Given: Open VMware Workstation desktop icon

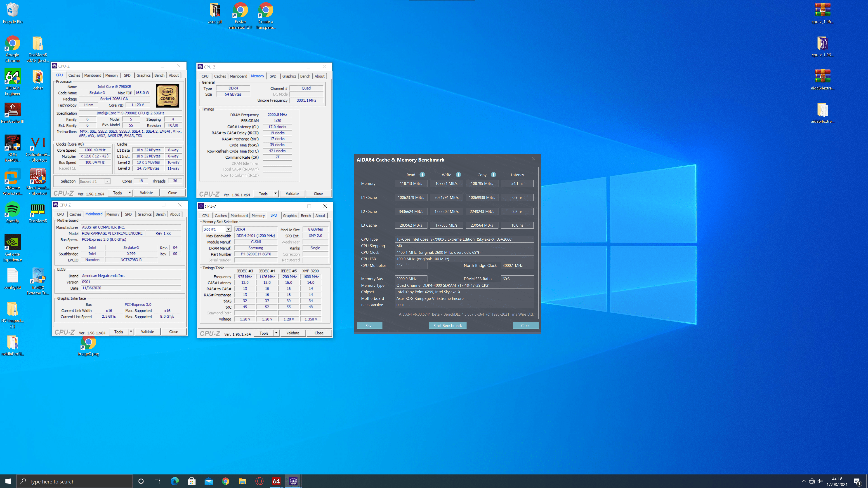Looking at the screenshot, I should [12, 181].
